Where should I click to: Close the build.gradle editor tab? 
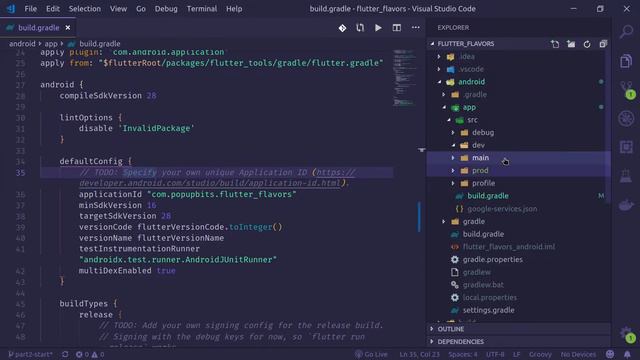[68, 28]
